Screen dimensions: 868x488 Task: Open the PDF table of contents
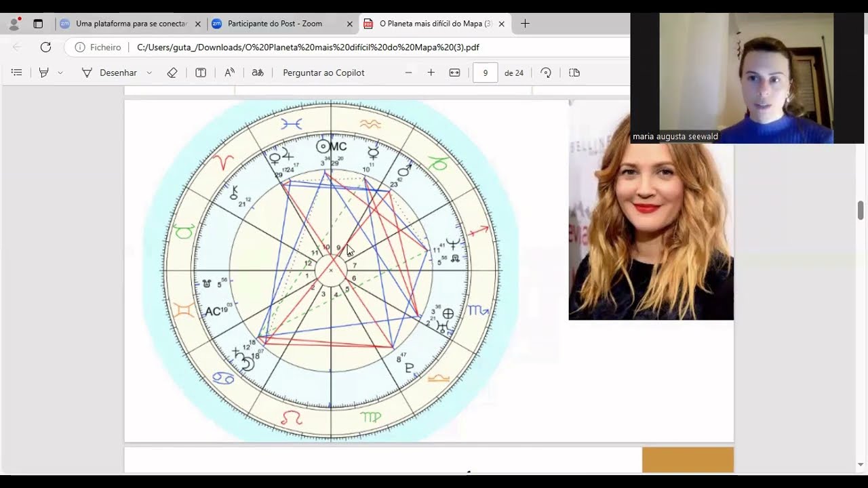point(17,73)
